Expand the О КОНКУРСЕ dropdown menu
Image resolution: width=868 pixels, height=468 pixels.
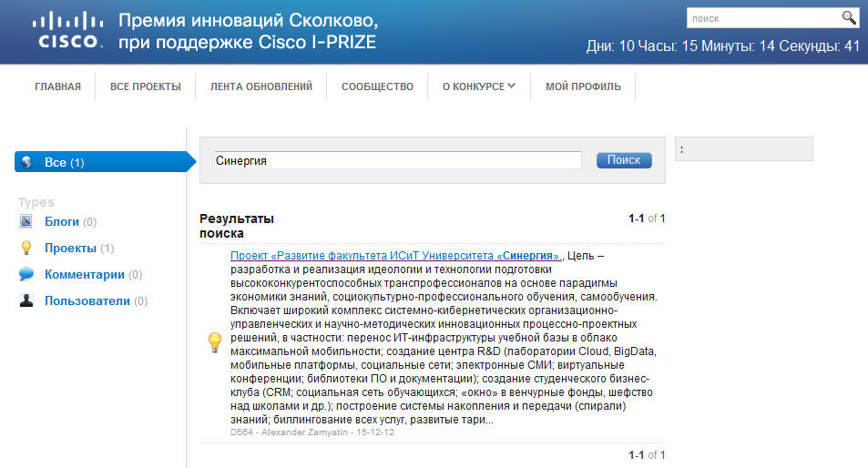(x=479, y=86)
